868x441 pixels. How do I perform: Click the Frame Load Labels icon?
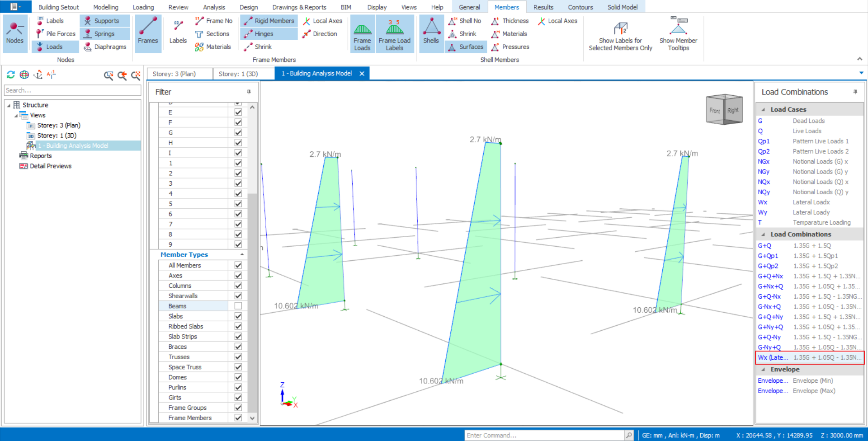point(394,34)
